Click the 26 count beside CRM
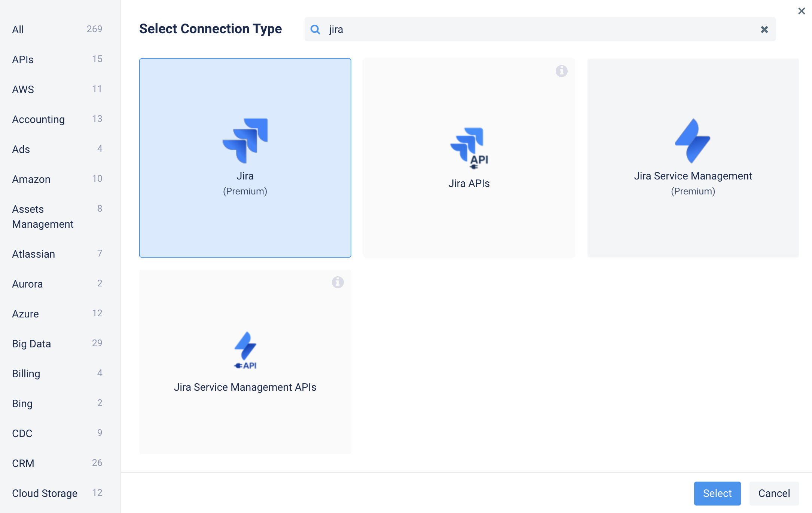 pyautogui.click(x=97, y=463)
